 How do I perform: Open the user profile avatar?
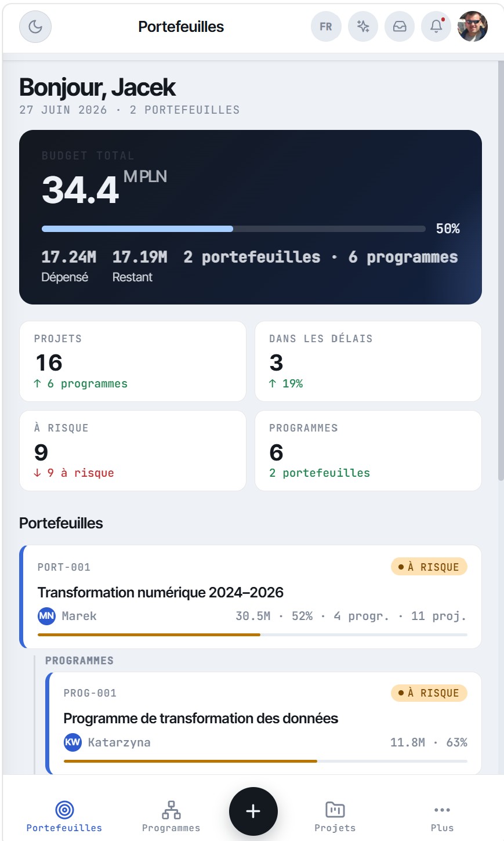coord(473,27)
